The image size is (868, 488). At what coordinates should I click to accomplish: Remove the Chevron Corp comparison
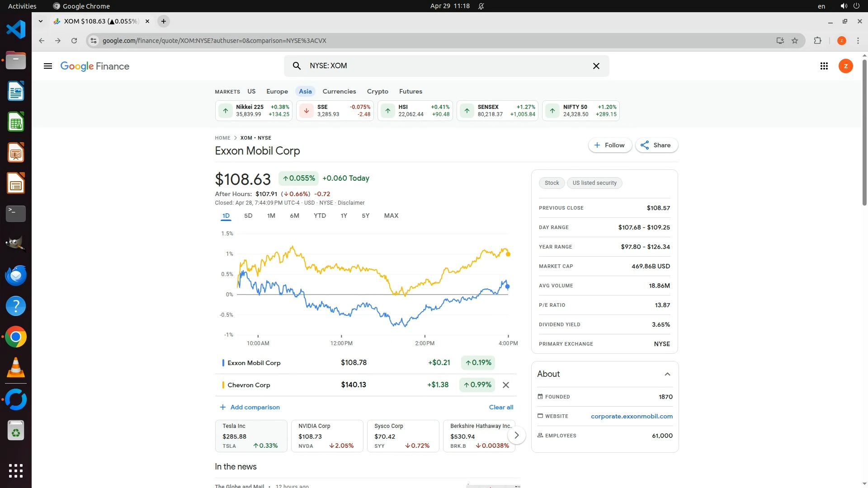506,385
